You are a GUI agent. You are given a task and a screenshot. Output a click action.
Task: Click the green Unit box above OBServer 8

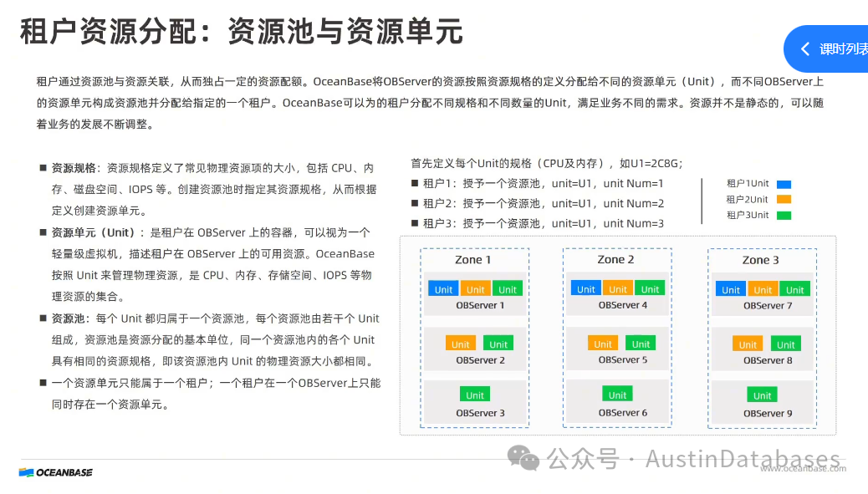pos(786,344)
